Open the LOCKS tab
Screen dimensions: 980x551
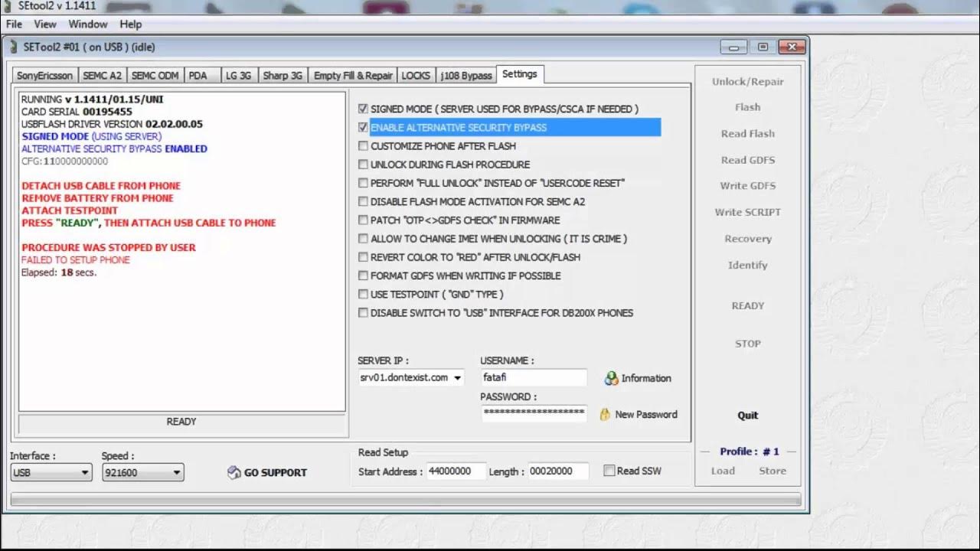416,76
